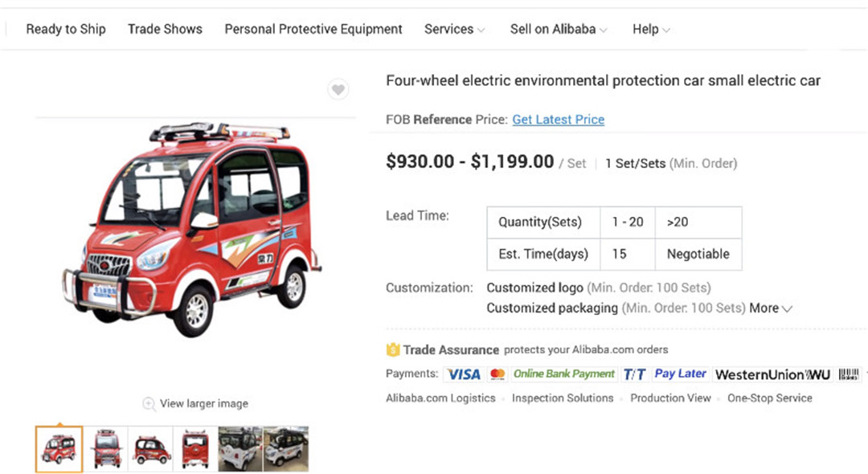The width and height of the screenshot is (868, 474).
Task: Click the T/T payment icon
Action: pyautogui.click(x=634, y=374)
